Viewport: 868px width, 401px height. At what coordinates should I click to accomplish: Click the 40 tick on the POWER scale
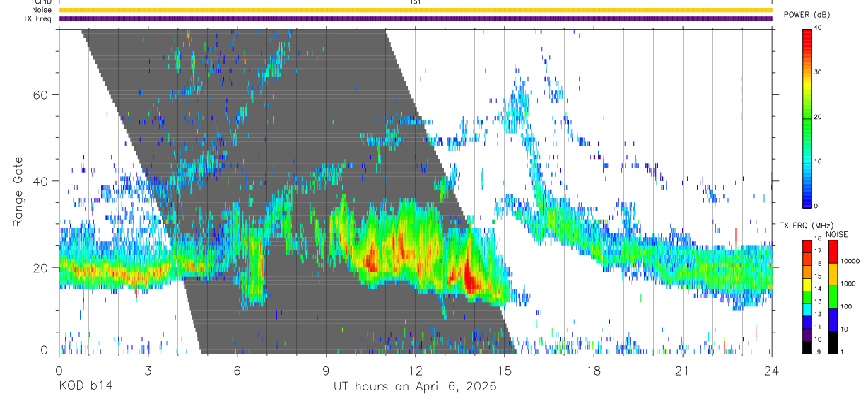tap(819, 28)
